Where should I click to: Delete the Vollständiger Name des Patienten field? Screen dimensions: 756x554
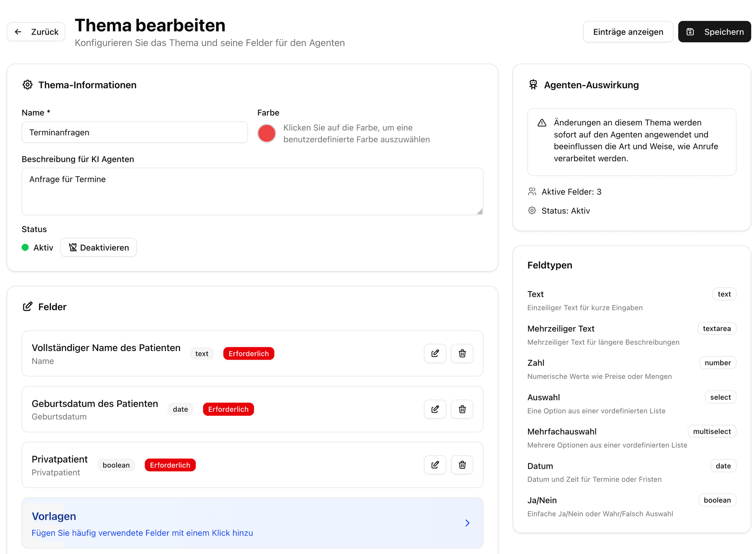click(x=462, y=353)
